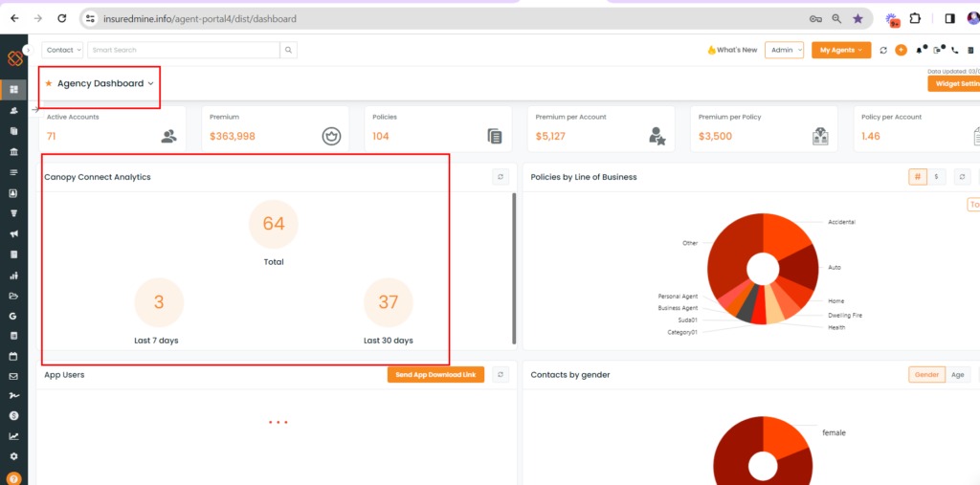Reload the browser page
The height and width of the screenshot is (485, 980).
click(62, 19)
